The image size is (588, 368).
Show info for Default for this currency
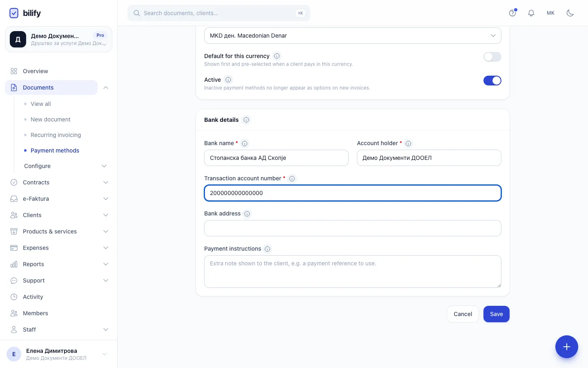pos(277,56)
